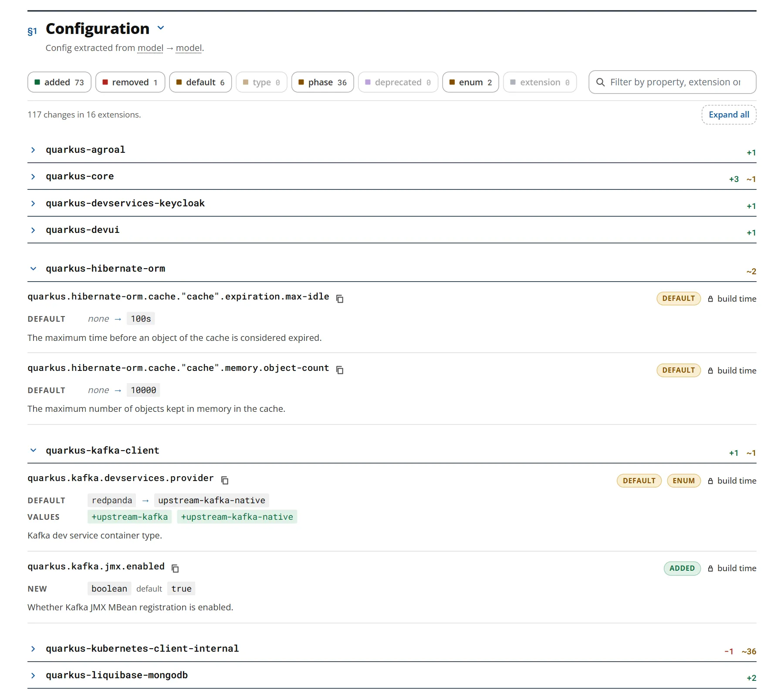Click the §1 section anchor
Viewport: 784px width, 690px height.
click(x=32, y=31)
